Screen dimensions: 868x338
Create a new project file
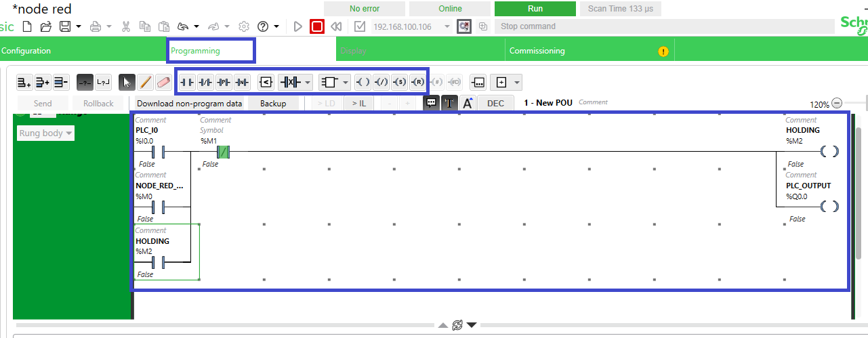pyautogui.click(x=27, y=26)
